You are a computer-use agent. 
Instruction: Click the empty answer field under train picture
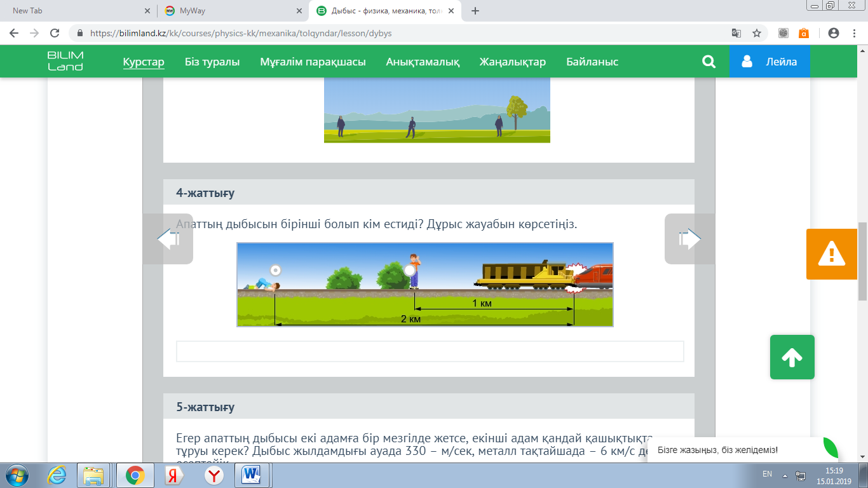coord(430,351)
